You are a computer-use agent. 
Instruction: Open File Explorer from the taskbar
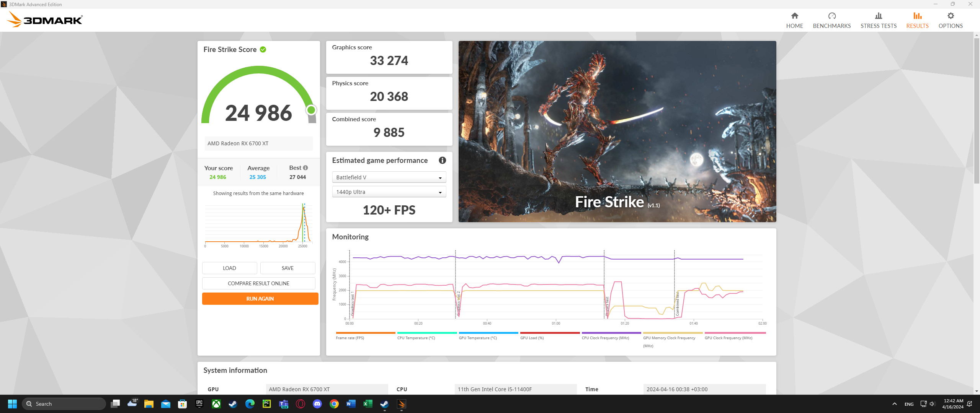click(x=149, y=404)
